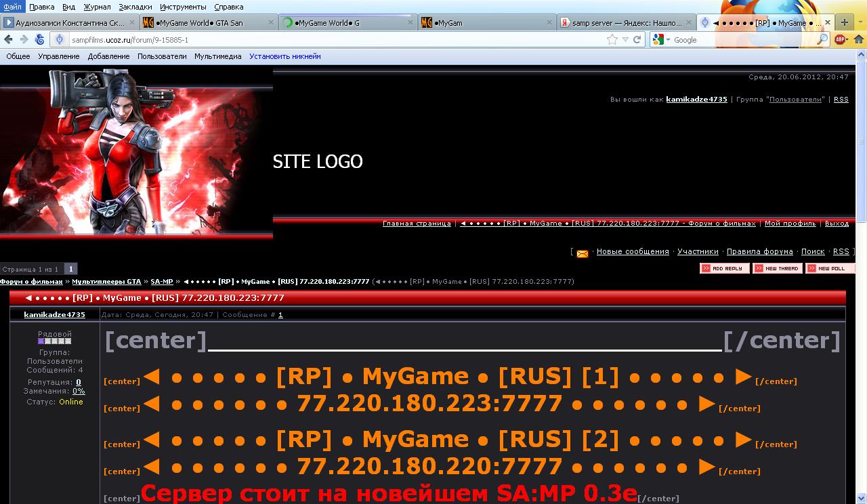Viewport: 867px width, 504px height.
Task: Click the Установить никнейм link
Action: click(x=285, y=56)
